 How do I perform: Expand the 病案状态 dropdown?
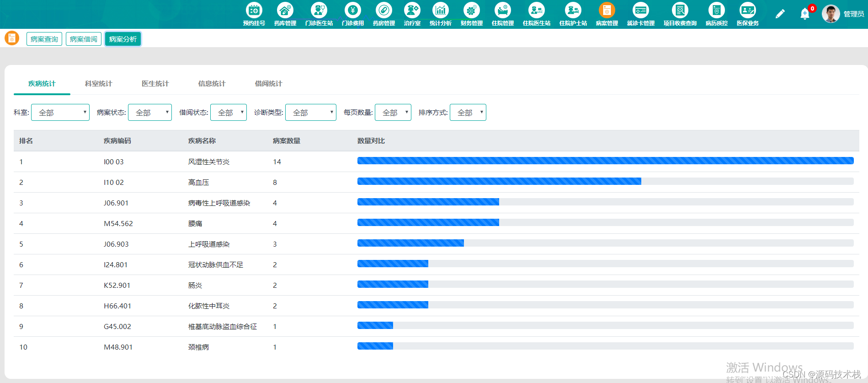150,113
